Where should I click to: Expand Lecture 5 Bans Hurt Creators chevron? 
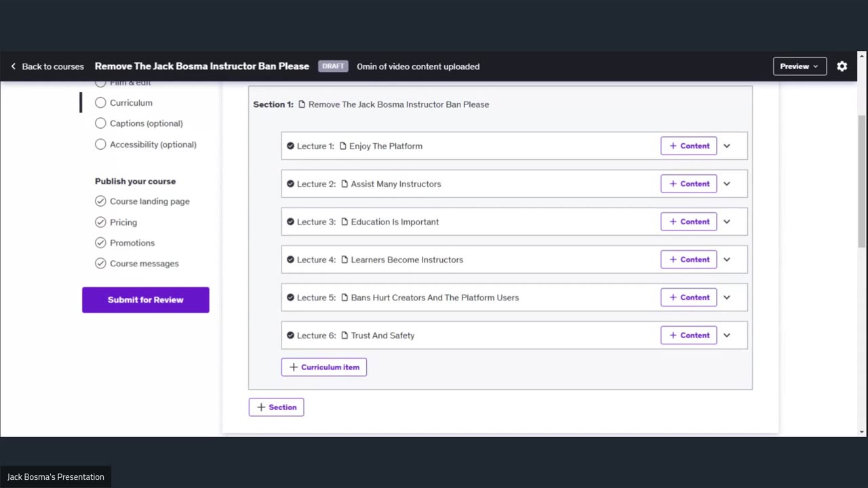[726, 298]
